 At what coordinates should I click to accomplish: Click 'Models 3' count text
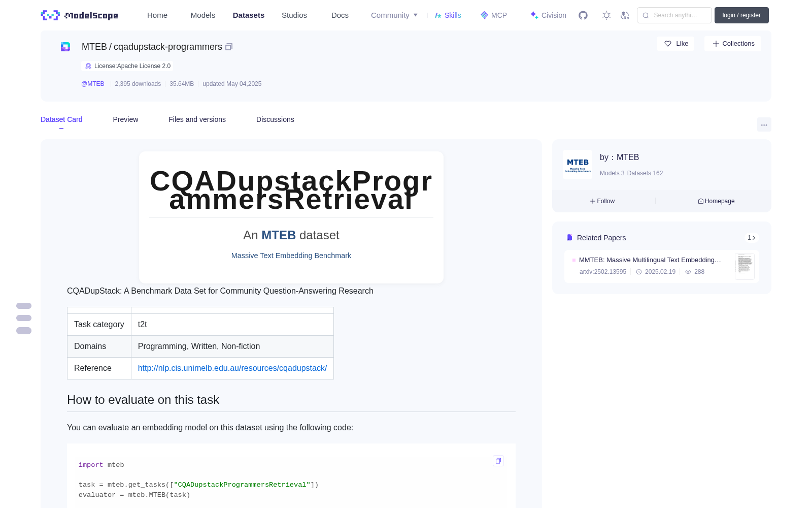click(x=612, y=173)
